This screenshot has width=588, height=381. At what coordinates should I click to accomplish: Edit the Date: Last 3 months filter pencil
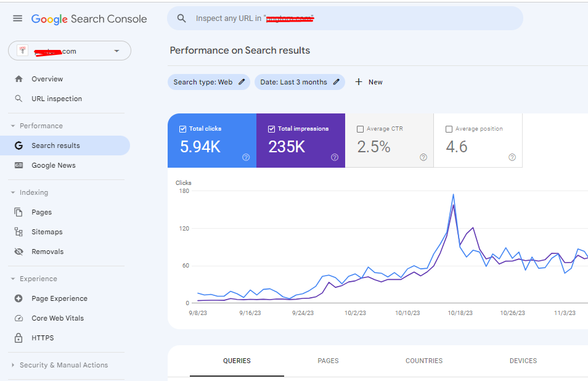(337, 82)
